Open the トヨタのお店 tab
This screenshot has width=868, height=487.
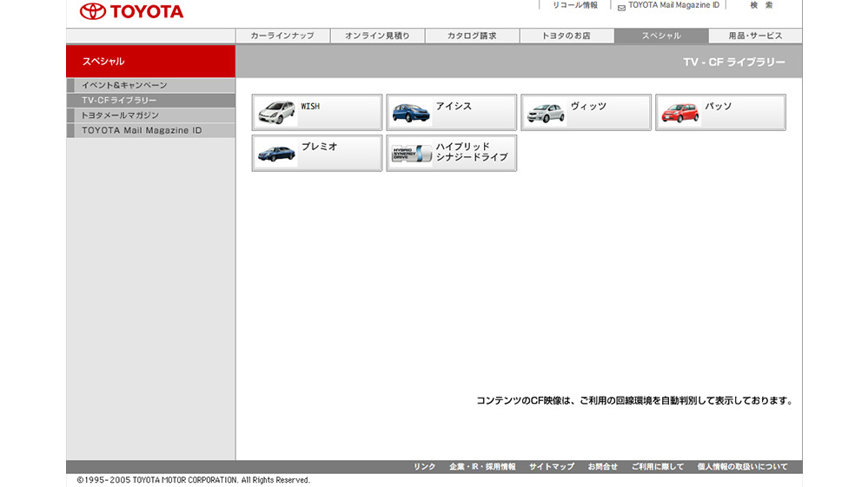[x=567, y=36]
